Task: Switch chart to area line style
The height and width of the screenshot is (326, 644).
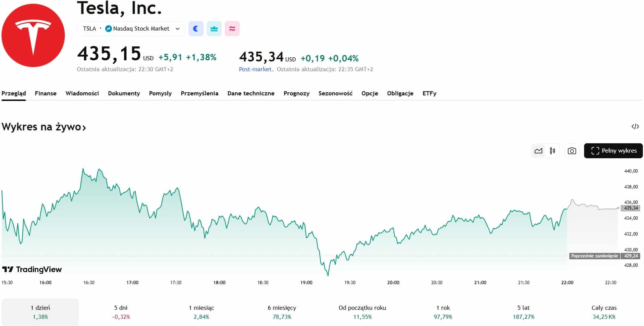Action: pos(538,151)
